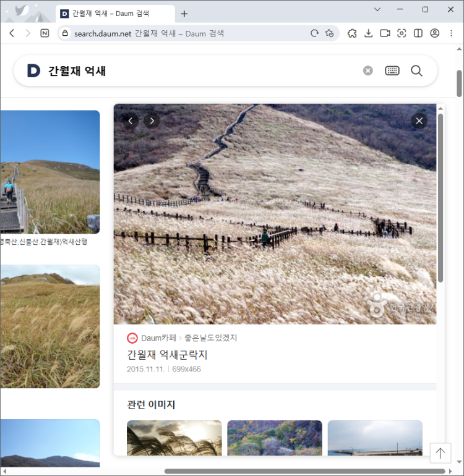Screen dimensions: 464x476
Task: Open the browser three-dot menu
Action: tap(452, 33)
